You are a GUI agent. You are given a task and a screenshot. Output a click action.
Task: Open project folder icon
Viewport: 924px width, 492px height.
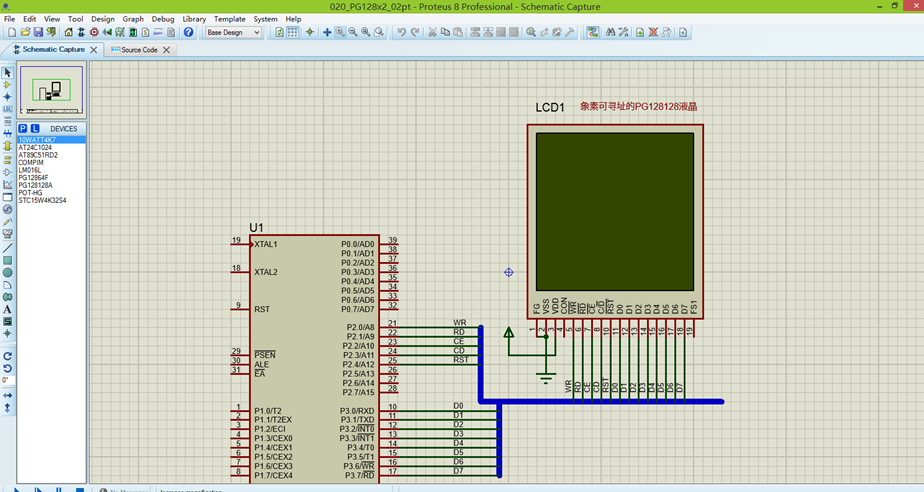[25, 32]
